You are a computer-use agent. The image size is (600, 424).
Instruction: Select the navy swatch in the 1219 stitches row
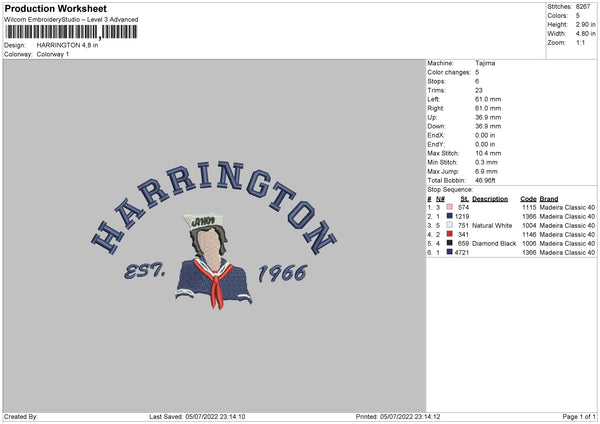click(449, 216)
